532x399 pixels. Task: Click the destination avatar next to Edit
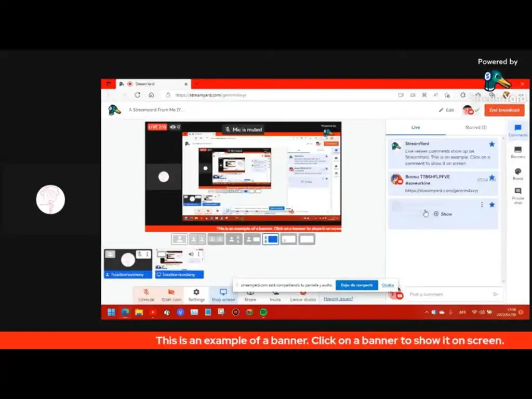468,110
